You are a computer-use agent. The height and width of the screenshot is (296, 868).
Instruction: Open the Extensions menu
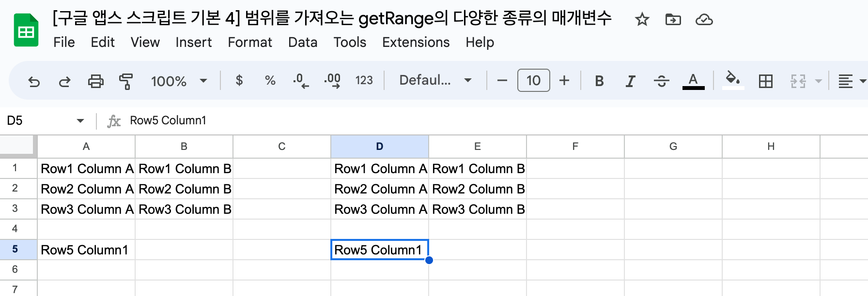416,43
